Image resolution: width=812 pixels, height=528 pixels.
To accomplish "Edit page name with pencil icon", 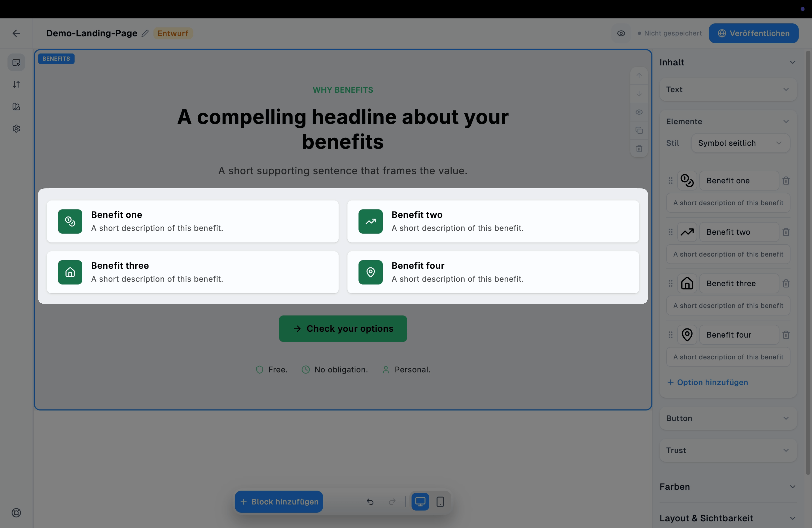I will tap(145, 33).
